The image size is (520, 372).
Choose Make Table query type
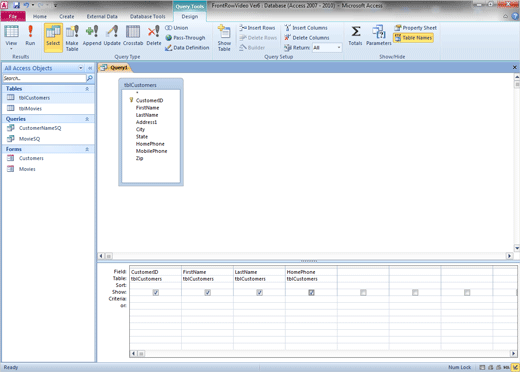pos(72,38)
